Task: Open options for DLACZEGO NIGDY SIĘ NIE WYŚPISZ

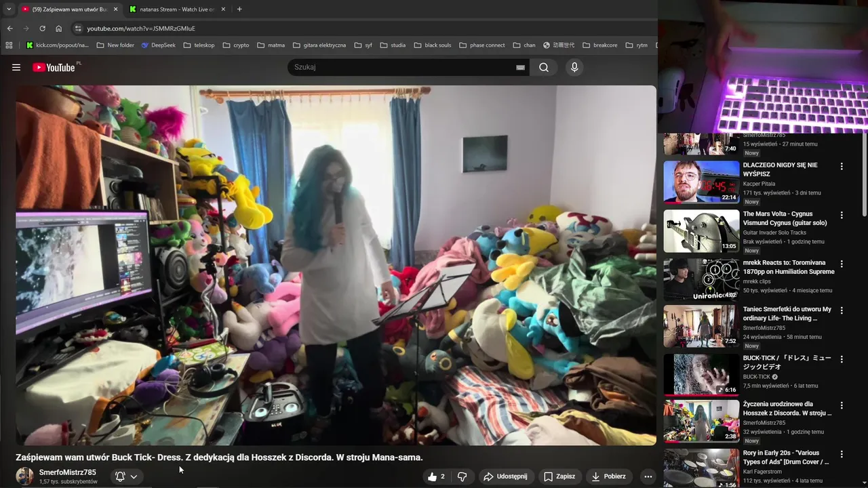Action: (x=842, y=166)
